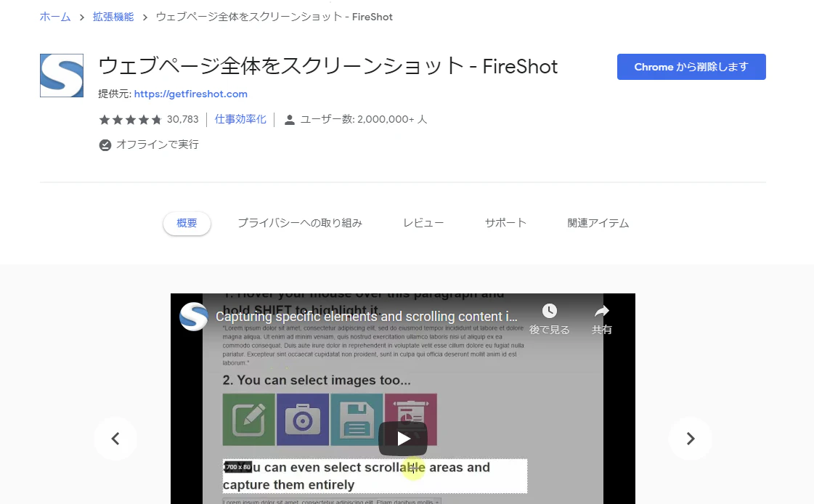
Task: Click the Watch later clock icon
Action: point(549,311)
